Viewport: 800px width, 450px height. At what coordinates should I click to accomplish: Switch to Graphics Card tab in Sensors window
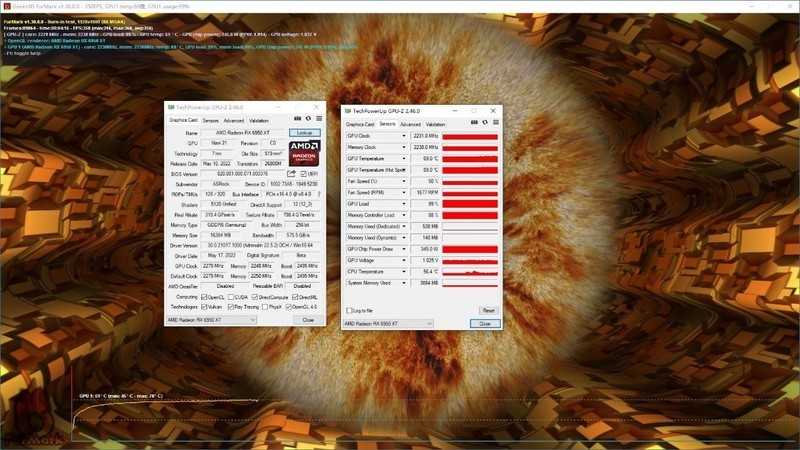[360, 124]
